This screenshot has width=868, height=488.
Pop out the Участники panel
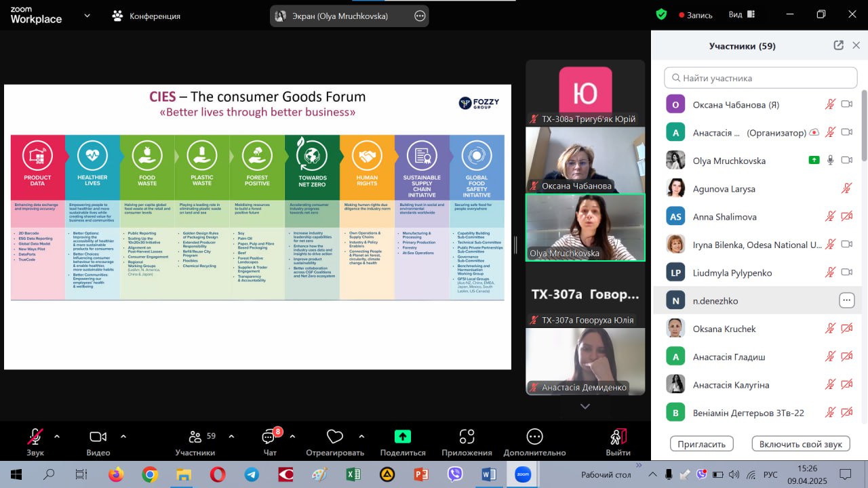pos(839,45)
